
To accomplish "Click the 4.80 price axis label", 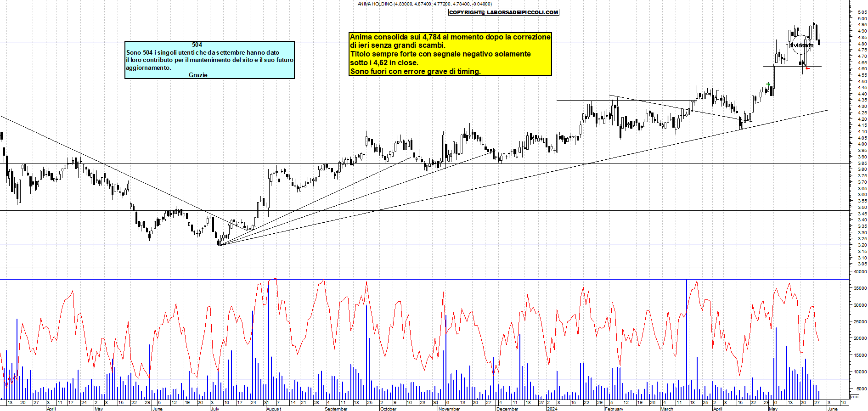I will coord(862,44).
